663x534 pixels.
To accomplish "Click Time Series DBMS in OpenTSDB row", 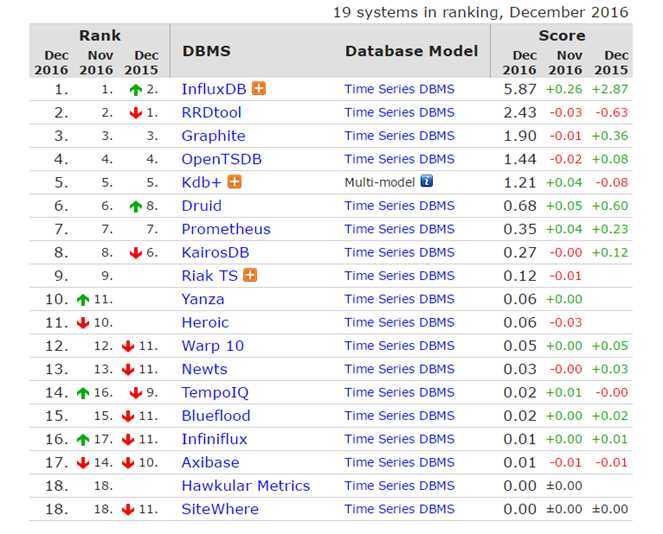I will [400, 159].
